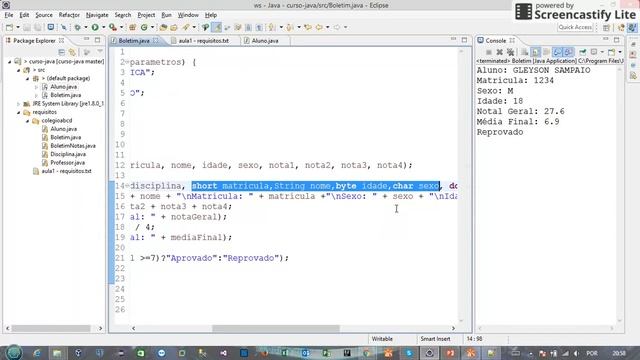Screen dimensions: 640x360
Task: Collapse the src folder node
Action: point(18,70)
